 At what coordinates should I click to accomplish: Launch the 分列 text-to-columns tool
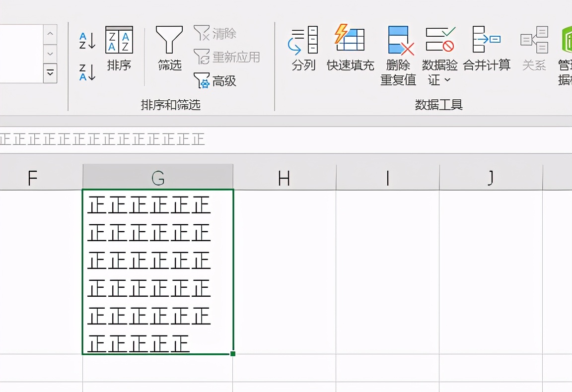coord(303,49)
